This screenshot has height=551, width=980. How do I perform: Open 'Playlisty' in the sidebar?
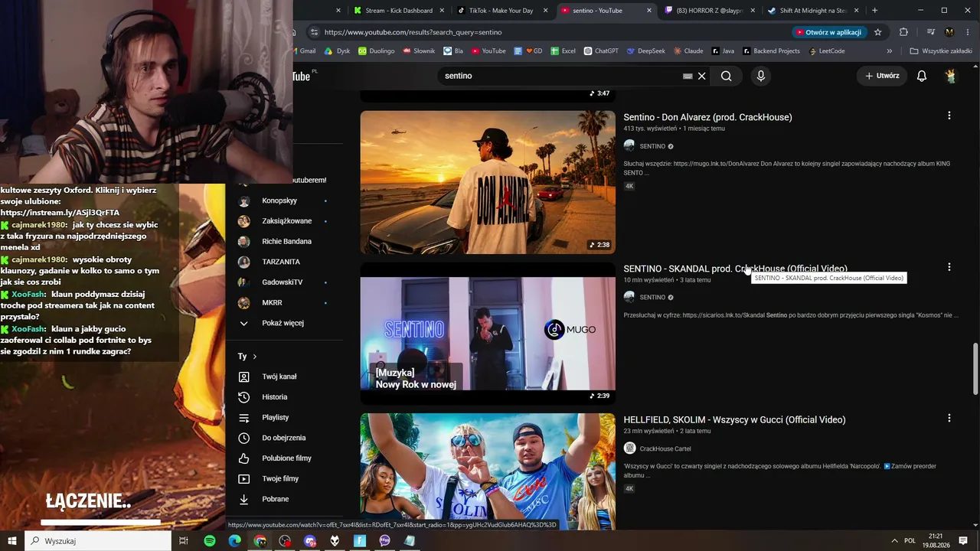(x=264, y=417)
